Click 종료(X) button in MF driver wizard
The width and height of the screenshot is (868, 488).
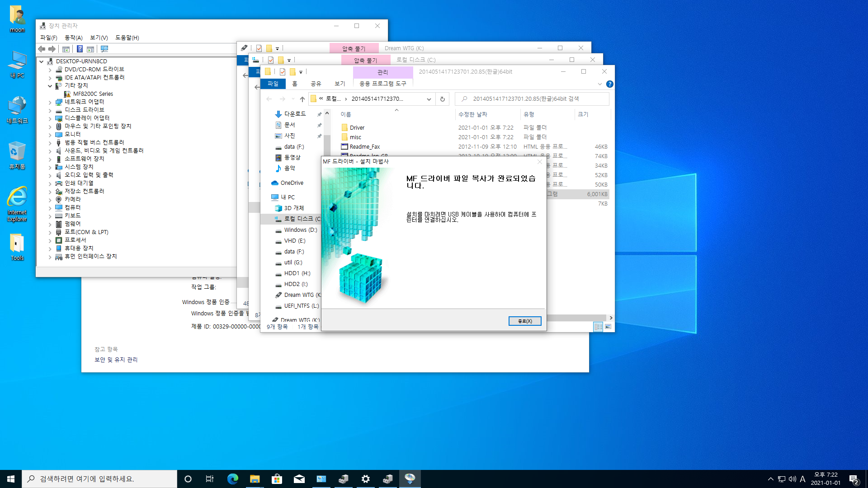(x=525, y=321)
